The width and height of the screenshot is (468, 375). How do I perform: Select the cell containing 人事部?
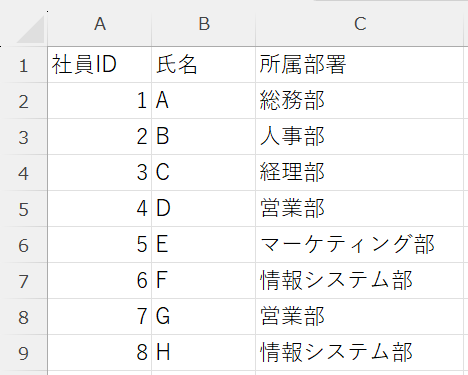coord(359,137)
